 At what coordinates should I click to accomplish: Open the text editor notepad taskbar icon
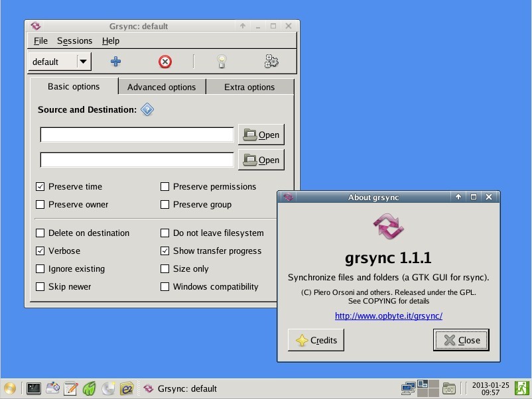tap(71, 388)
